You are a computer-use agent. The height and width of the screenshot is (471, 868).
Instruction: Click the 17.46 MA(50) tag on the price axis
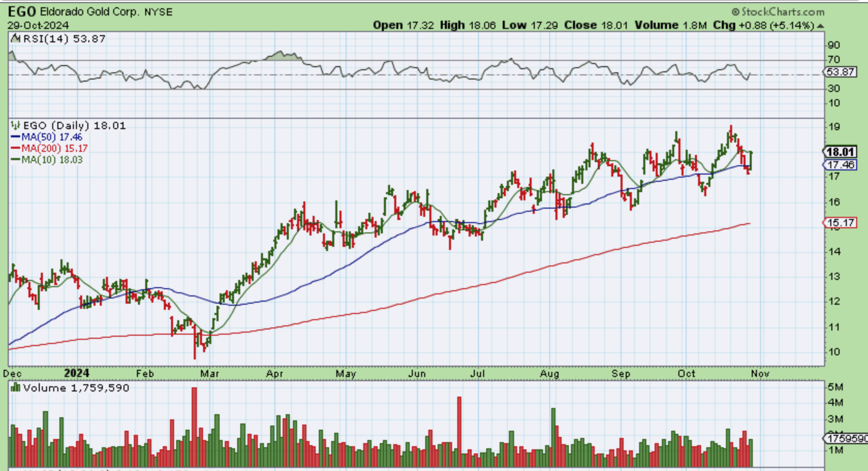[x=840, y=165]
